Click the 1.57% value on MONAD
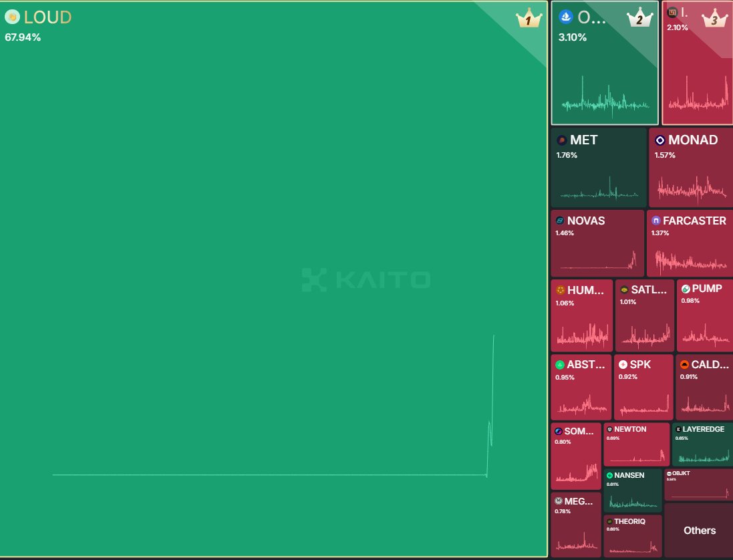Image resolution: width=733 pixels, height=560 pixels. pos(665,155)
